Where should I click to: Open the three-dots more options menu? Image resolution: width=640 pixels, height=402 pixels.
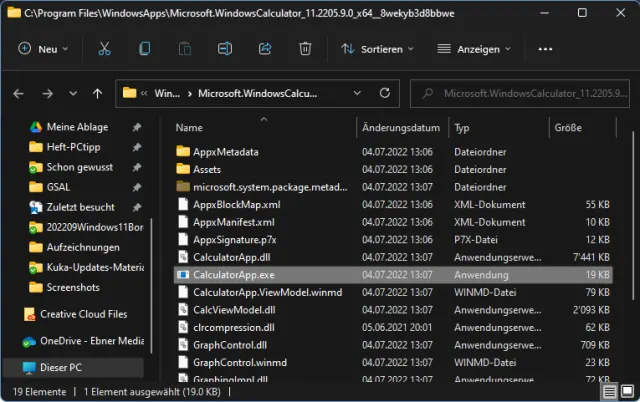(545, 48)
